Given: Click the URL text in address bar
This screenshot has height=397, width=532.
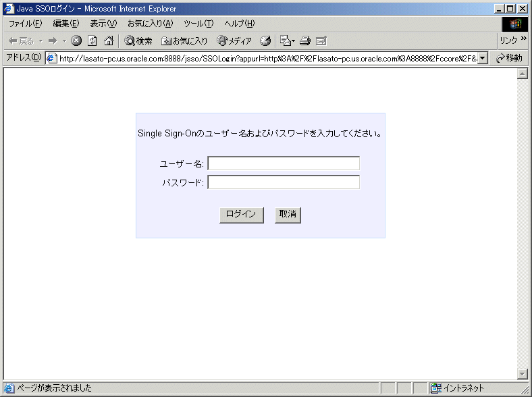Looking at the screenshot, I should pos(268,59).
